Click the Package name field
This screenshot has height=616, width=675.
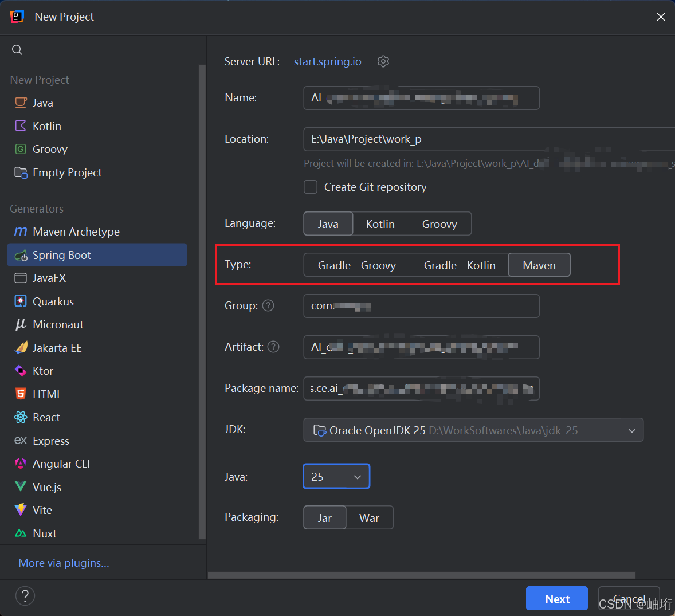[x=421, y=389]
